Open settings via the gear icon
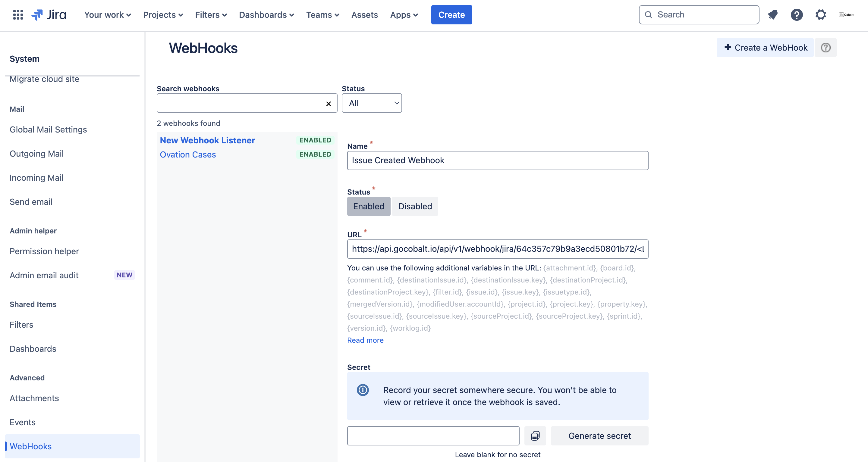The image size is (868, 462). [820, 14]
